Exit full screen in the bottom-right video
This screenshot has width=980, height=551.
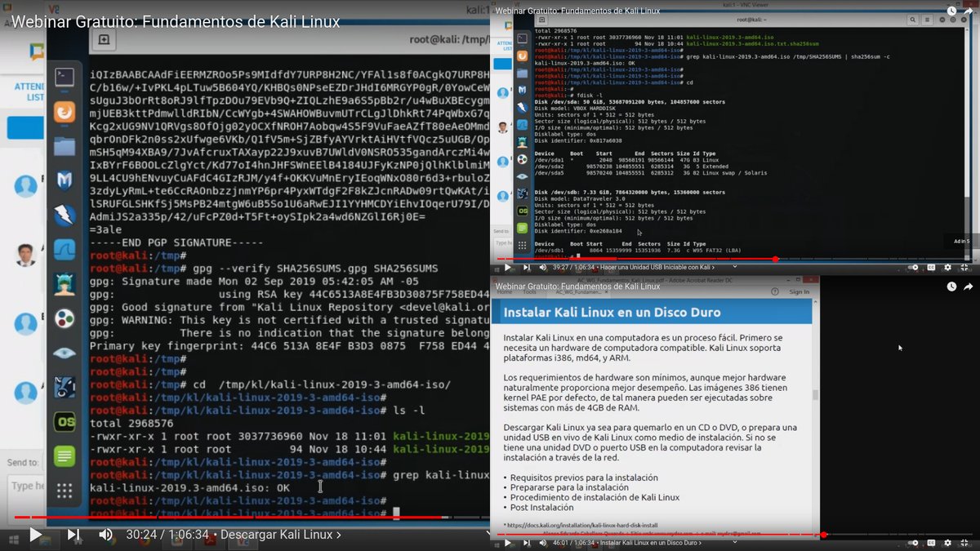pos(964,542)
